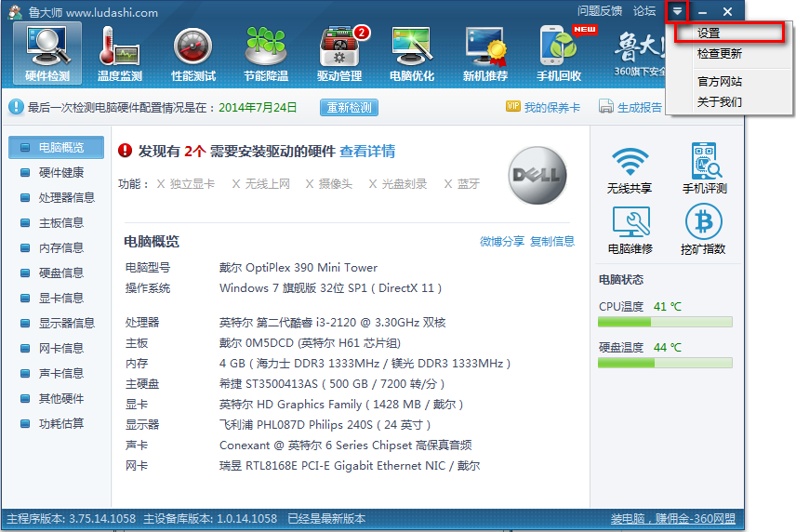Click the date 2014年7月24日
The height and width of the screenshot is (532, 796).
(258, 108)
